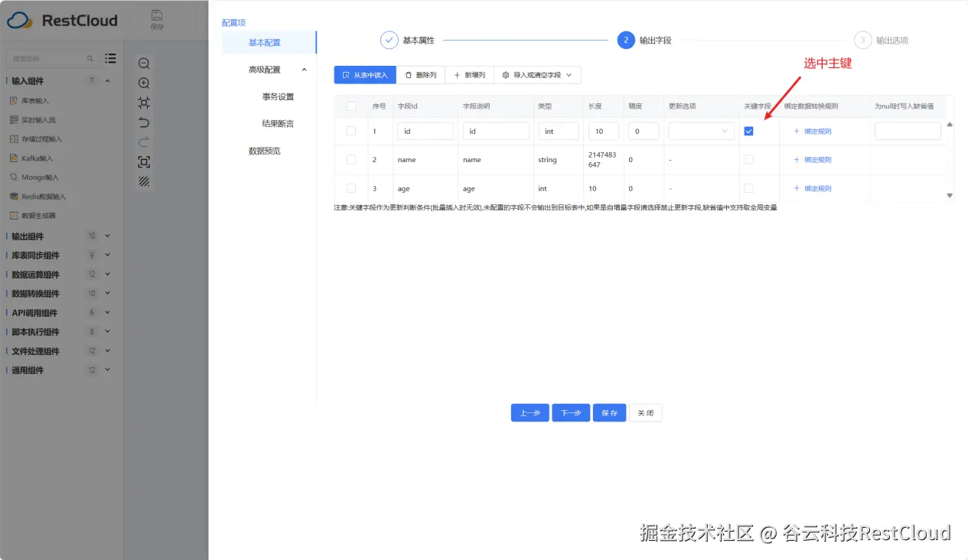Click 绑定规则 link for age row
This screenshot has width=968, height=560.
813,188
